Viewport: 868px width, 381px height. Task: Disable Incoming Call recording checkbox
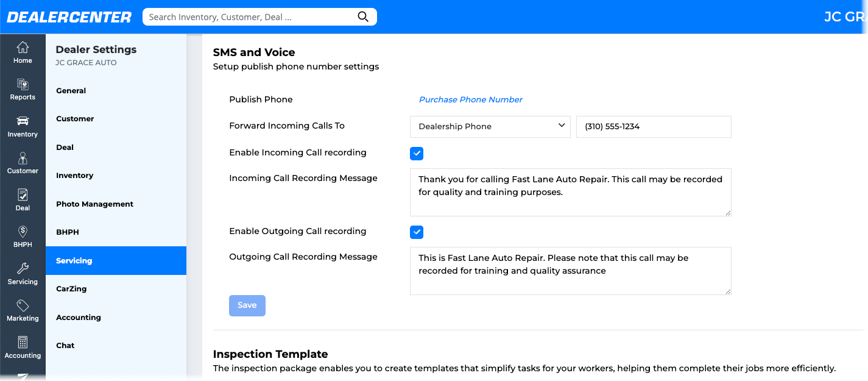(417, 154)
